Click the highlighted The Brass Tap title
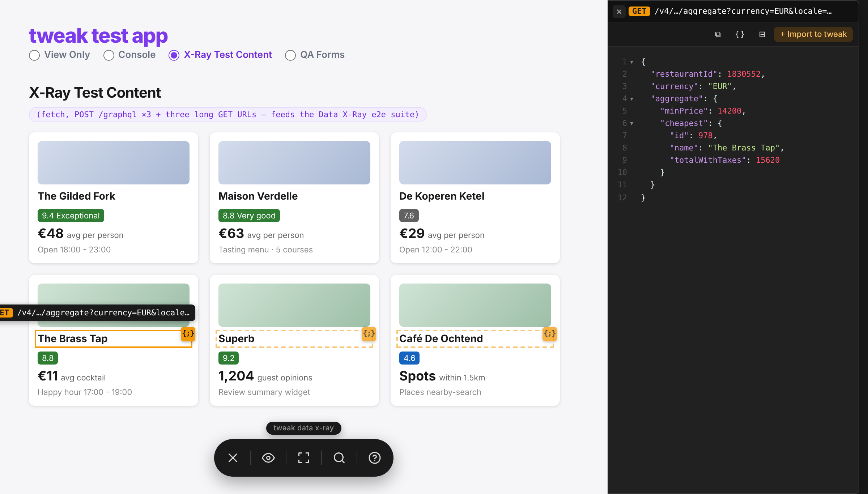868x494 pixels. click(113, 339)
